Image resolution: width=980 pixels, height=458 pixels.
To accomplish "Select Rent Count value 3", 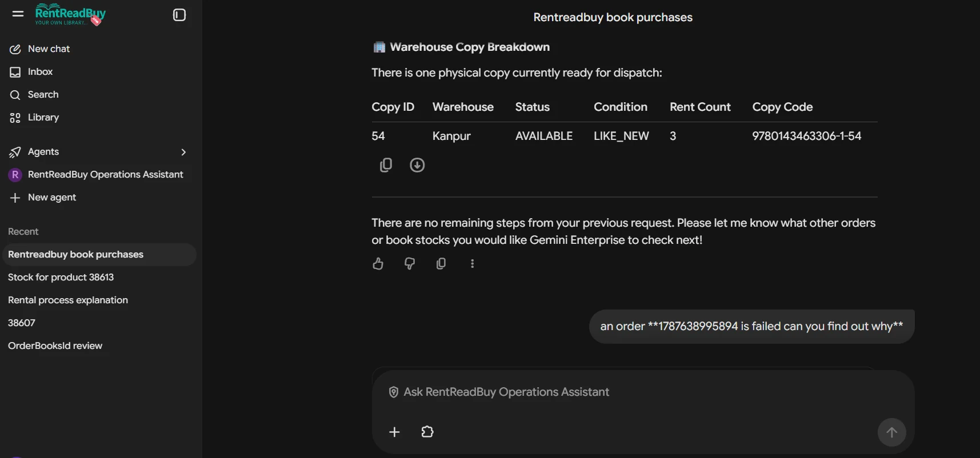I will (673, 136).
